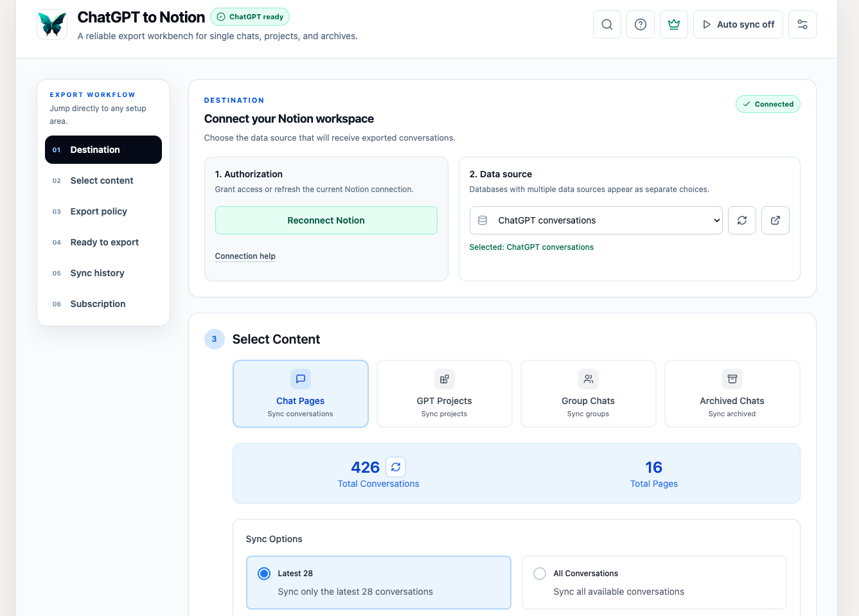Open premium crown icon button
Image resolution: width=859 pixels, height=616 pixels.
tap(674, 24)
